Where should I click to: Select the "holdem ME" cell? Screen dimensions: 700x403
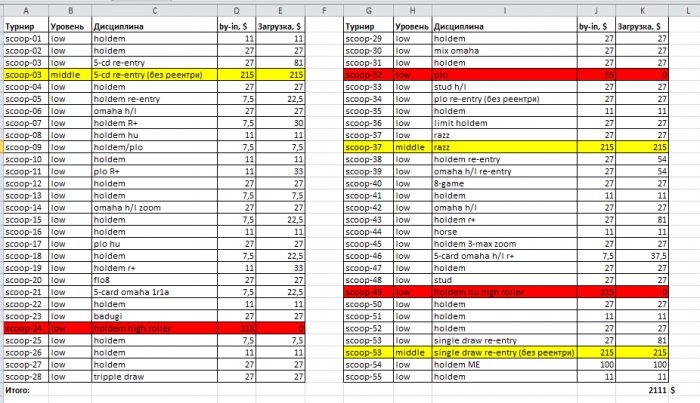coord(504,364)
